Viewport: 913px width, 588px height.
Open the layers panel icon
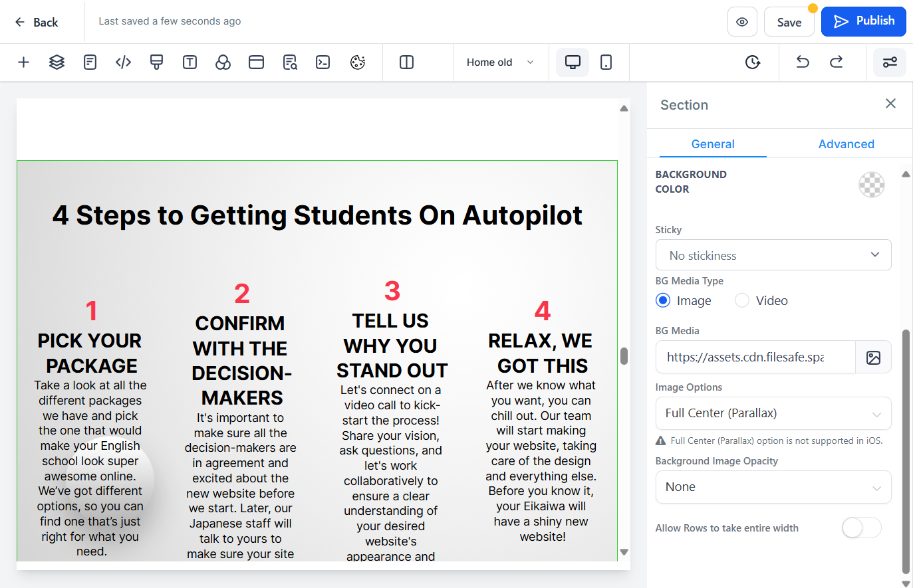[57, 62]
